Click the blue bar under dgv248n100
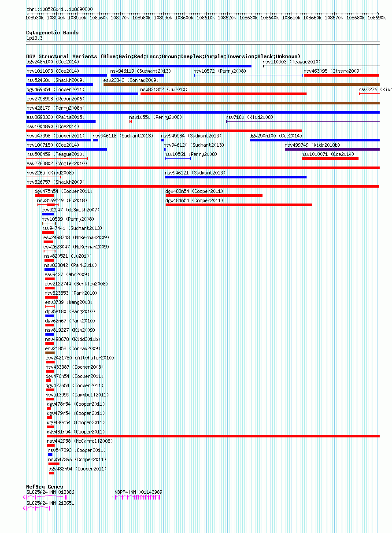Image resolution: width=392 pixels, height=533 pixels. click(139, 66)
